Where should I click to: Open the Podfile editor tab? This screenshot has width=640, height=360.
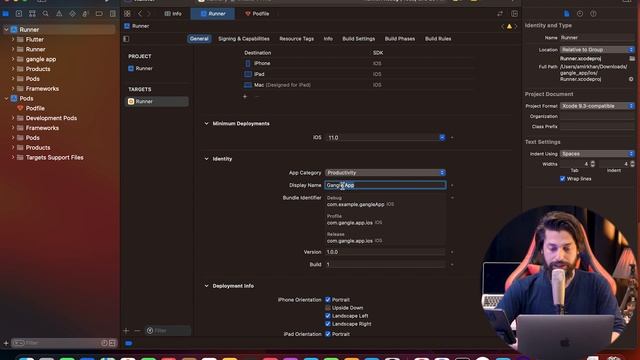tap(257, 13)
